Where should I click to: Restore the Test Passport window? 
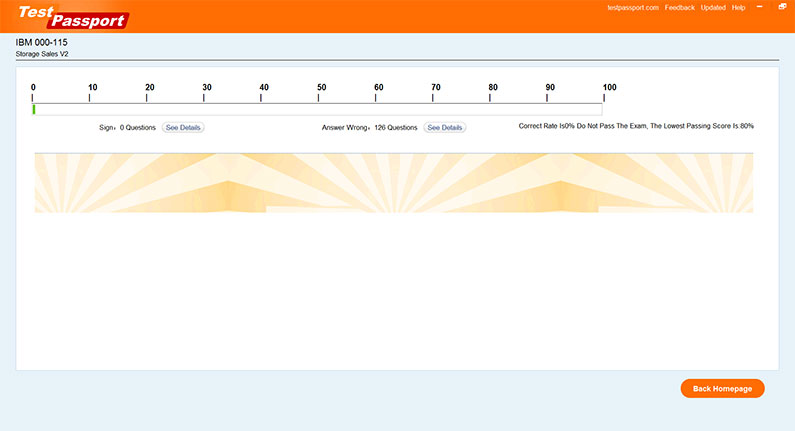click(x=782, y=7)
